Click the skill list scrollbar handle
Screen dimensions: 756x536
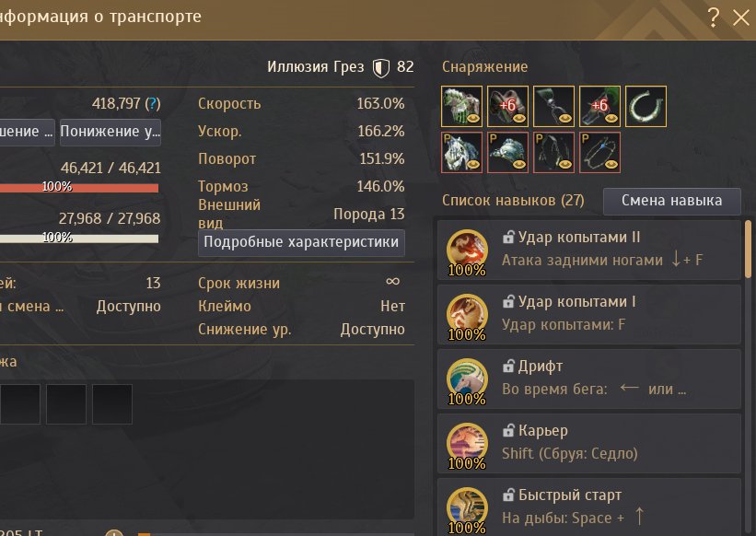(749, 250)
